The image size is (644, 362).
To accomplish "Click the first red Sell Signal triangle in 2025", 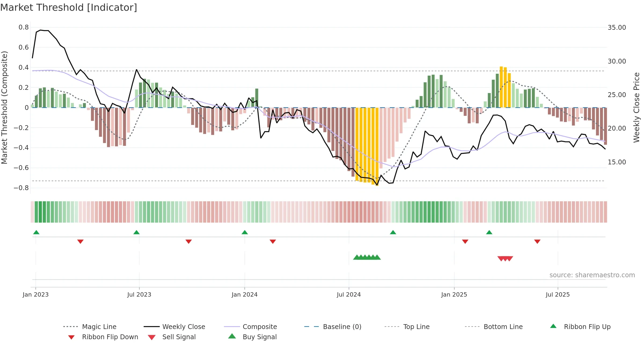I will coord(501,259).
